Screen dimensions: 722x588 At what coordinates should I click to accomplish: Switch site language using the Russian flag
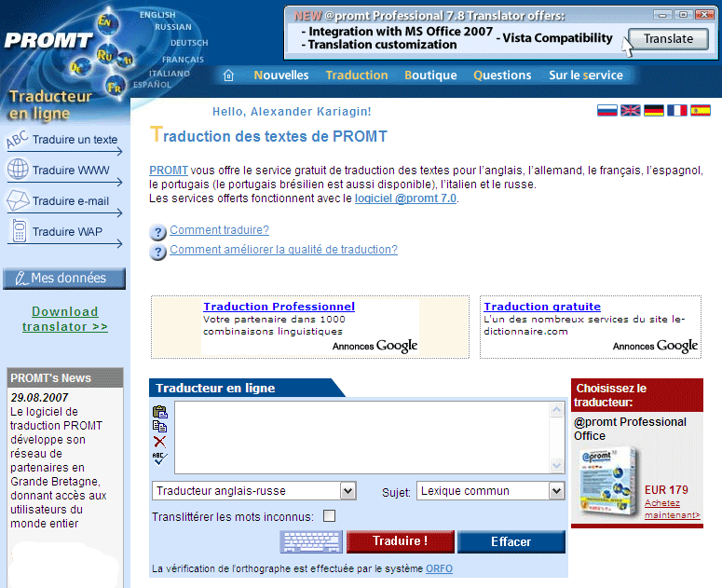(x=606, y=111)
